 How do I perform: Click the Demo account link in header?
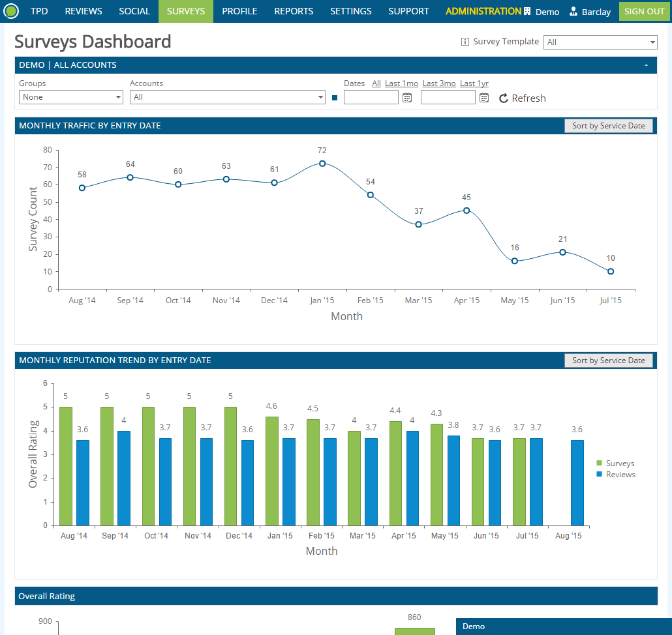coord(547,12)
